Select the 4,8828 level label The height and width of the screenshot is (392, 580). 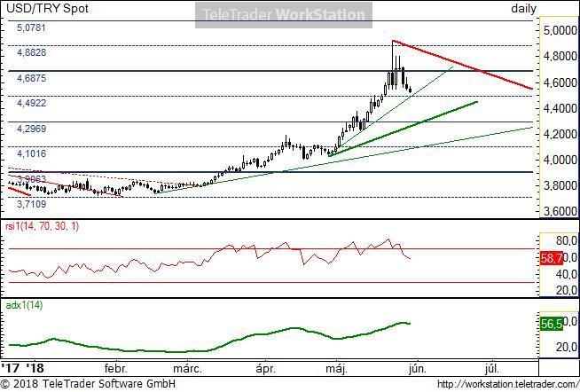31,52
